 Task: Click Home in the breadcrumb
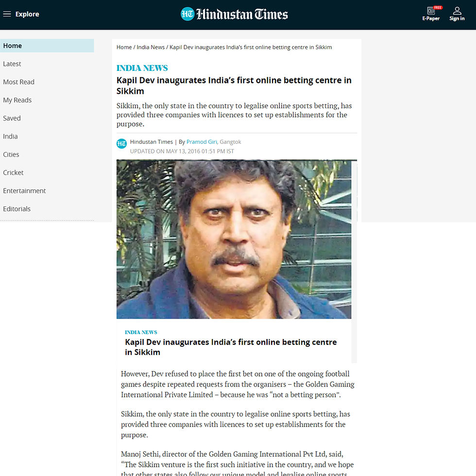tap(124, 47)
